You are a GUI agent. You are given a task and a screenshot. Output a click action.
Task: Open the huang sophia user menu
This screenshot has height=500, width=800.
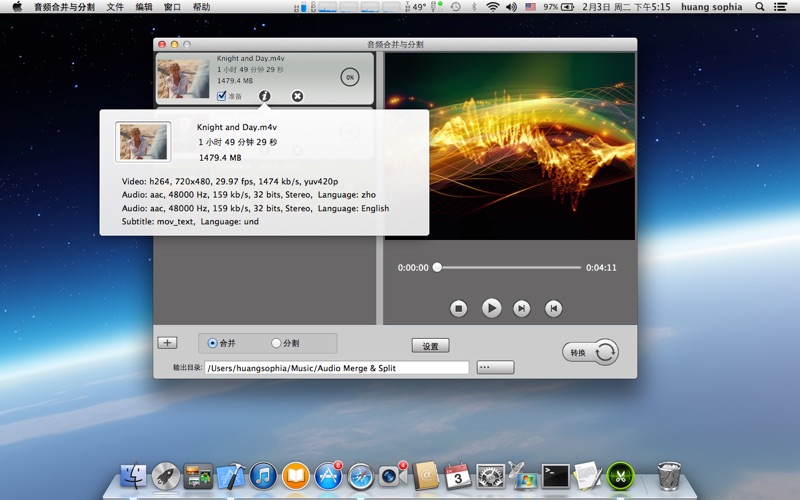(710, 7)
